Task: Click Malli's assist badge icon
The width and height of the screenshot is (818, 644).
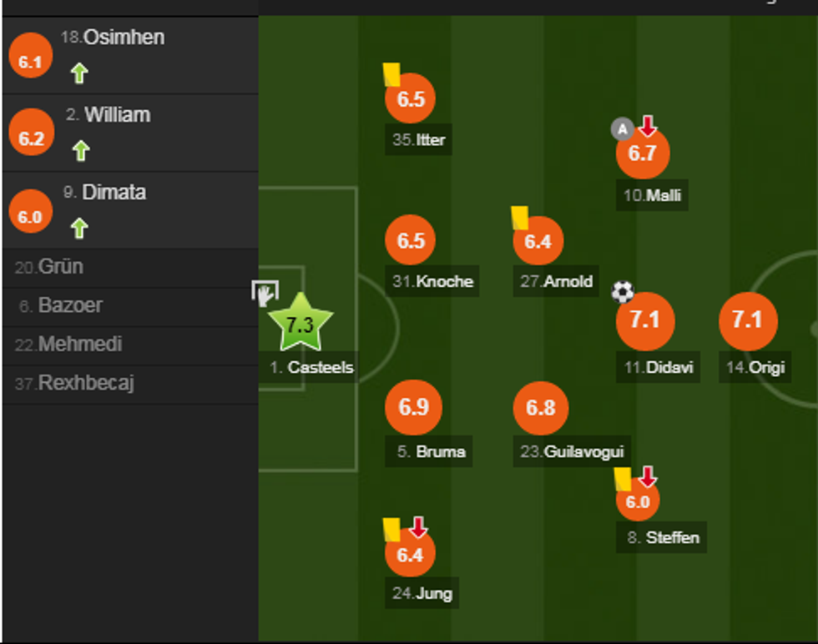Action: click(x=621, y=128)
